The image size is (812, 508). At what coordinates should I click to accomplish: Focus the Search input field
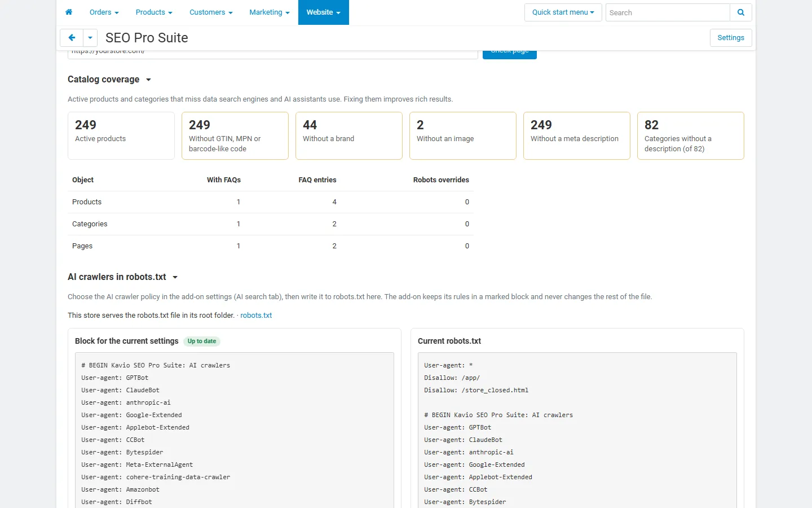668,12
